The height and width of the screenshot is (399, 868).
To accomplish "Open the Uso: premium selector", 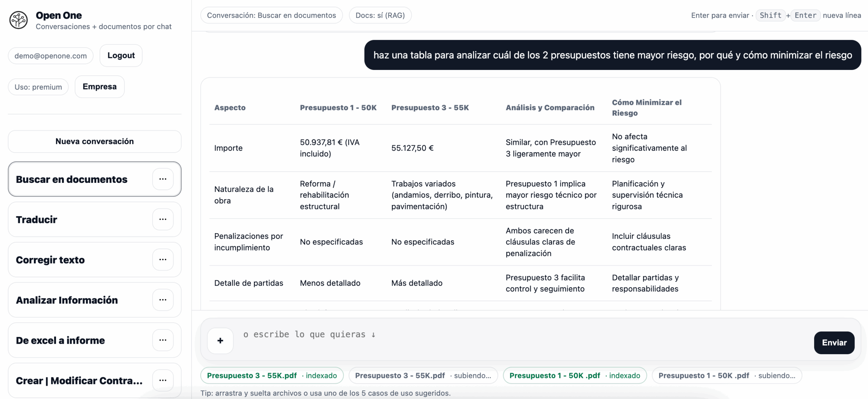I will (38, 87).
